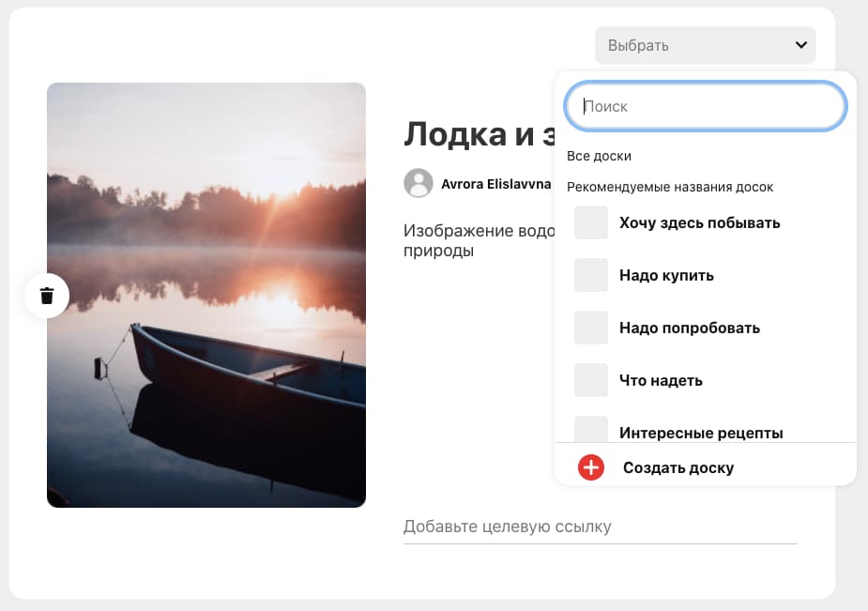Select the board Хочу здесь побывать
The image size is (868, 611).
point(699,222)
